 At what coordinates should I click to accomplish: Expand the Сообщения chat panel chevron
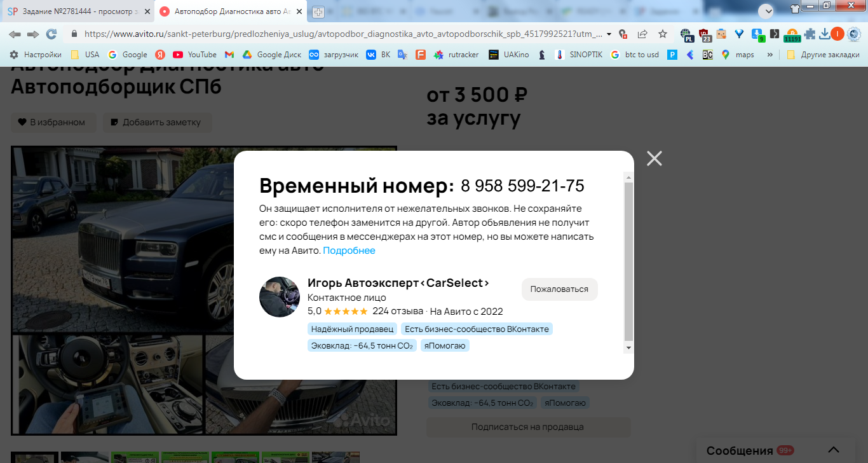click(834, 450)
